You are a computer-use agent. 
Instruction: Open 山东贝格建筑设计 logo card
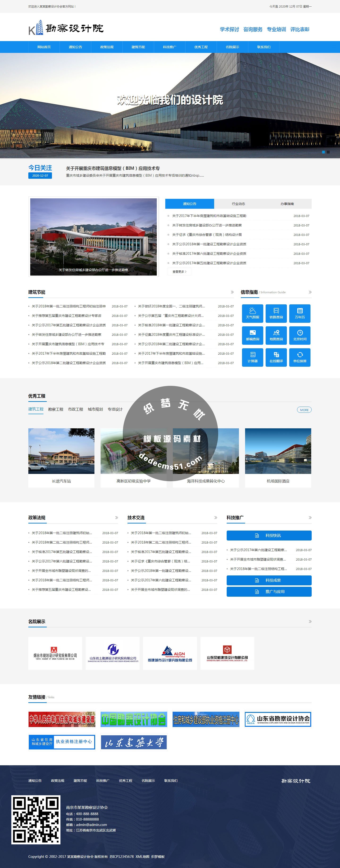[227, 653]
